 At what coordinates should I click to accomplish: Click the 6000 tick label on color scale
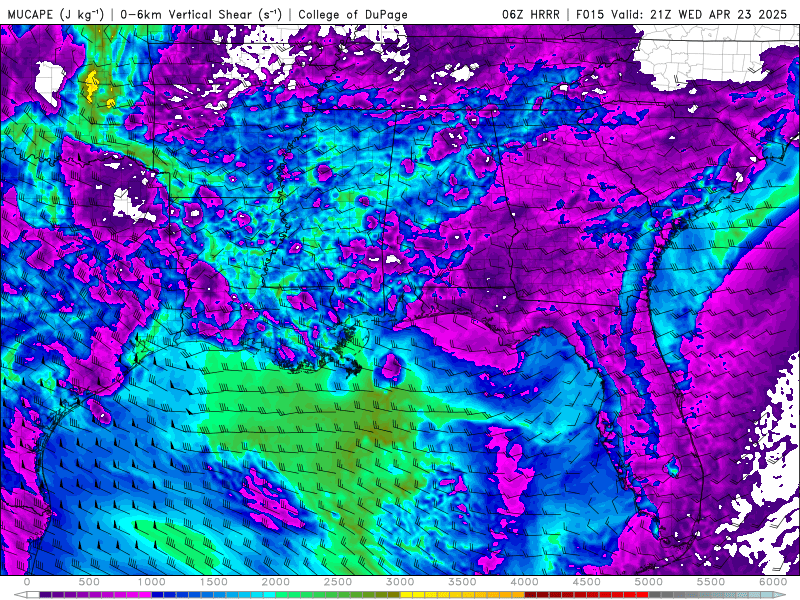point(773,582)
